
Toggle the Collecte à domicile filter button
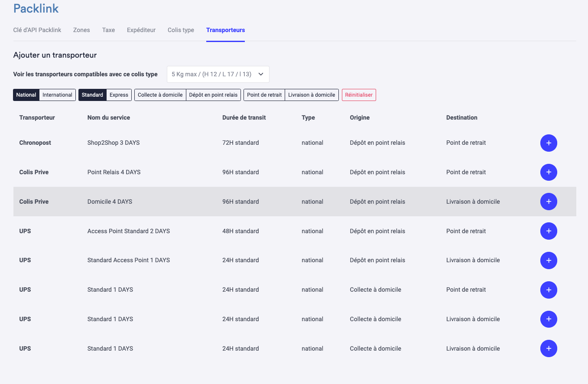click(160, 95)
